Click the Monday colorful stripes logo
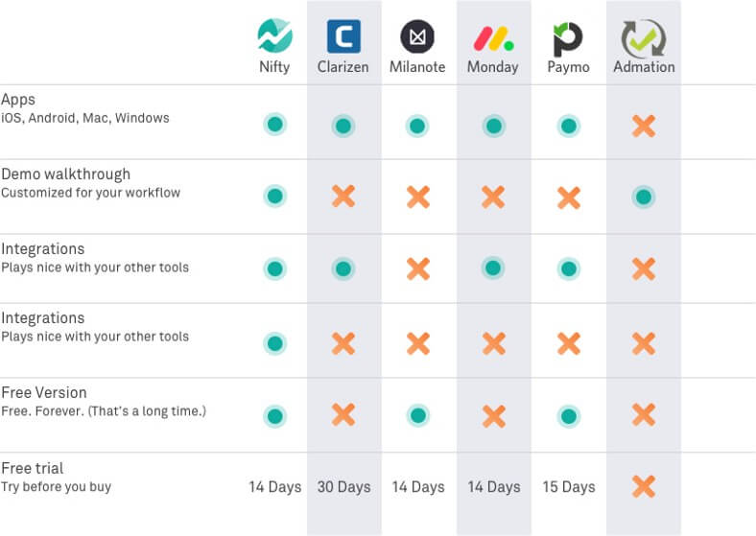This screenshot has width=756, height=536. pyautogui.click(x=493, y=38)
